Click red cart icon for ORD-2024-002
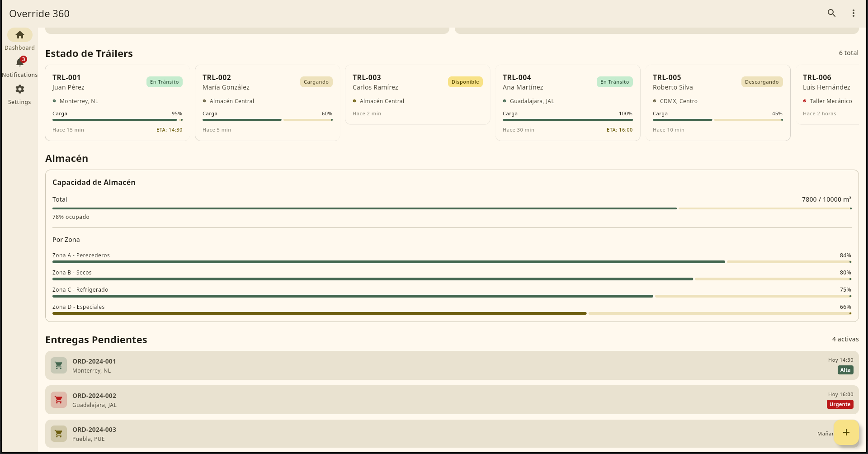868x454 pixels. (59, 400)
